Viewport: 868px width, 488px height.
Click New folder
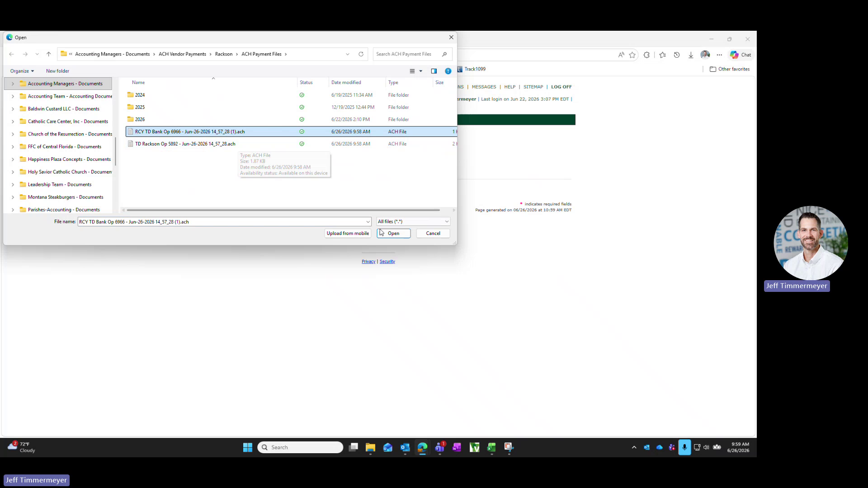pyautogui.click(x=57, y=71)
